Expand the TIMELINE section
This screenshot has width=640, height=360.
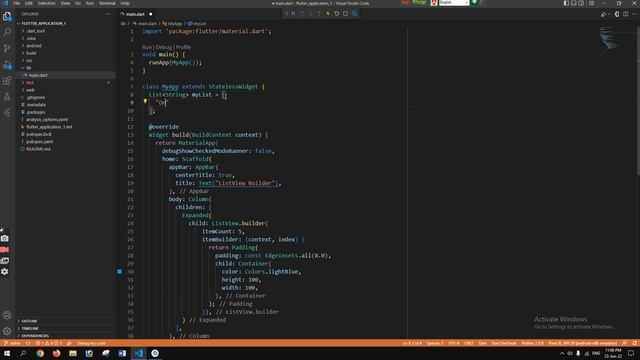click(65, 329)
